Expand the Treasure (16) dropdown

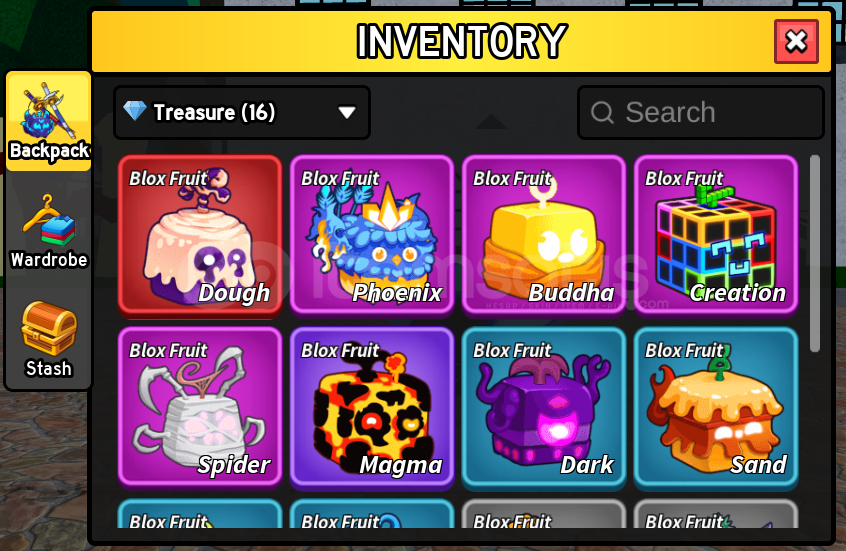pyautogui.click(x=242, y=112)
